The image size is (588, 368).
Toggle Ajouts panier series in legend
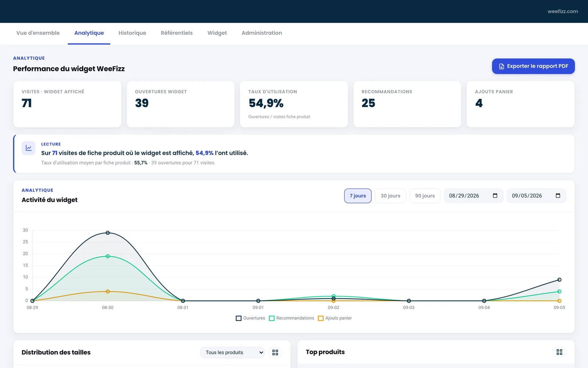pos(335,318)
